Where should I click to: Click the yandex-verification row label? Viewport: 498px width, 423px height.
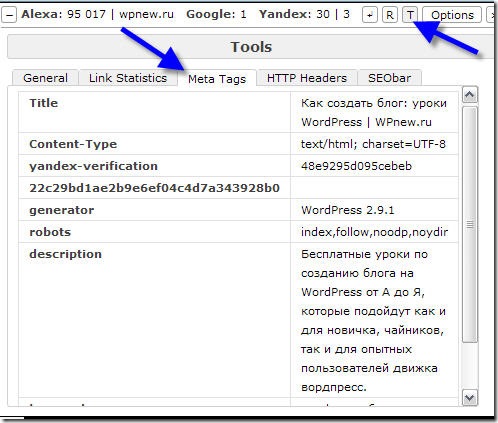coord(94,166)
